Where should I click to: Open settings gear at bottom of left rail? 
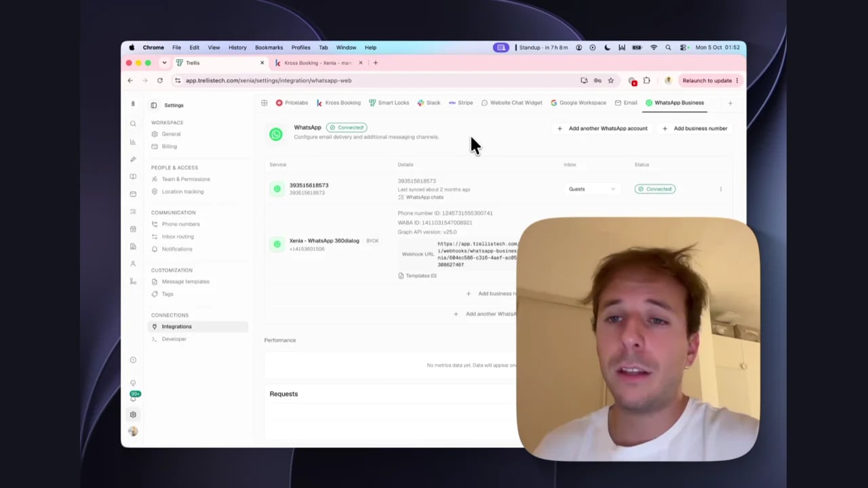click(x=133, y=414)
